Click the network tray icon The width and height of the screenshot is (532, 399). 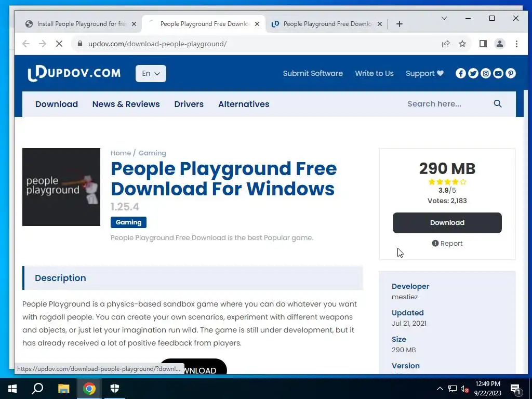(x=453, y=389)
